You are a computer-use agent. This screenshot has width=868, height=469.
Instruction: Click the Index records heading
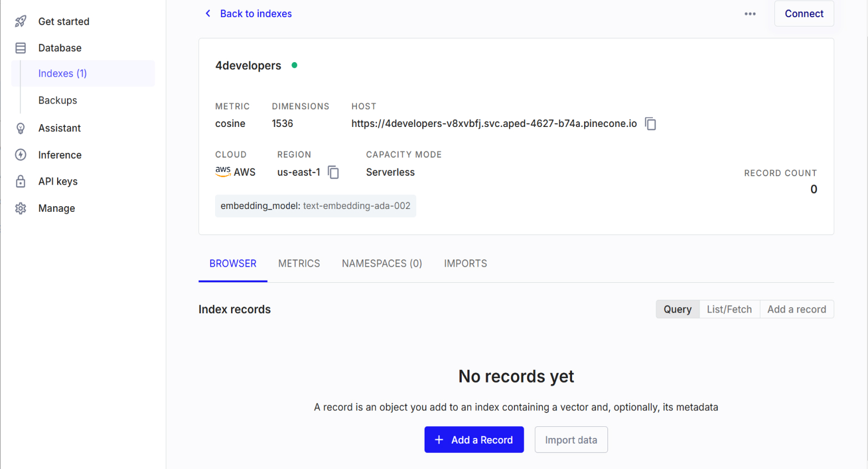click(234, 309)
